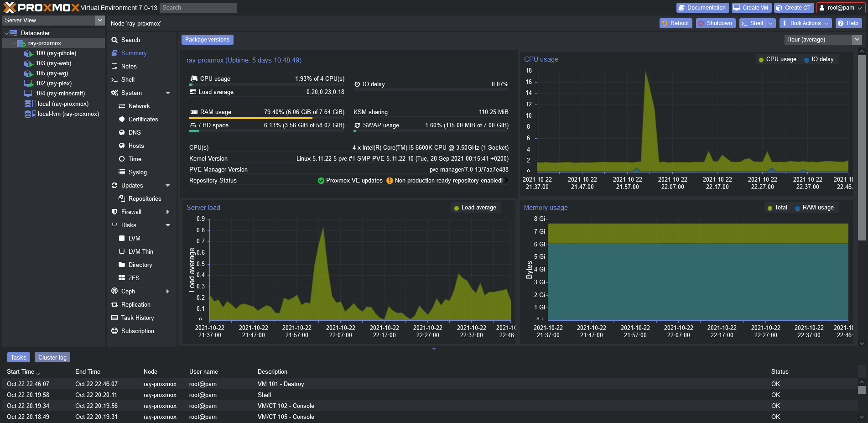Open the Directory menu entry

pos(140,265)
